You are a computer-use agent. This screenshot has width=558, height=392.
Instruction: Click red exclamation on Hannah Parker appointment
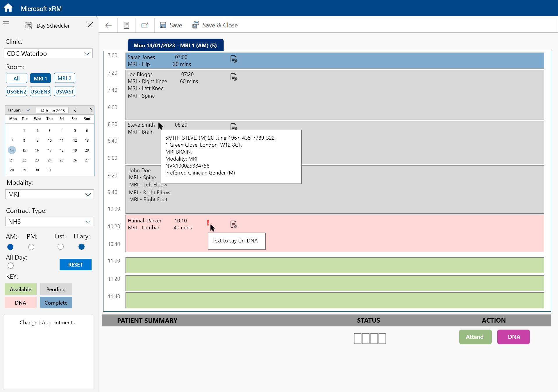[x=208, y=223]
